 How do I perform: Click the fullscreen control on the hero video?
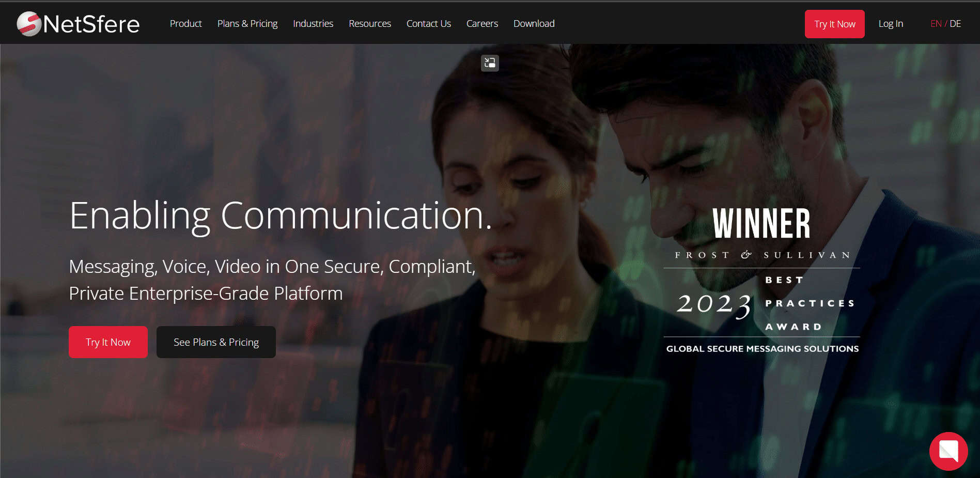[489, 63]
